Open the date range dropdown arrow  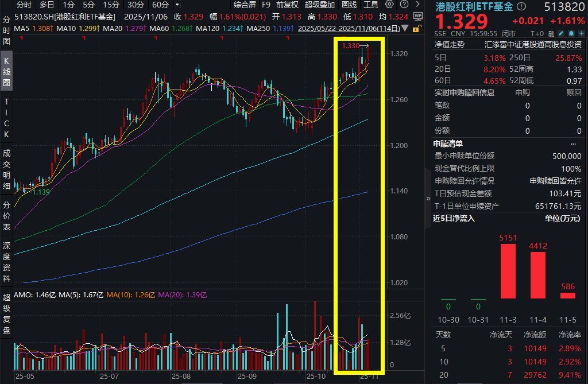pos(405,28)
